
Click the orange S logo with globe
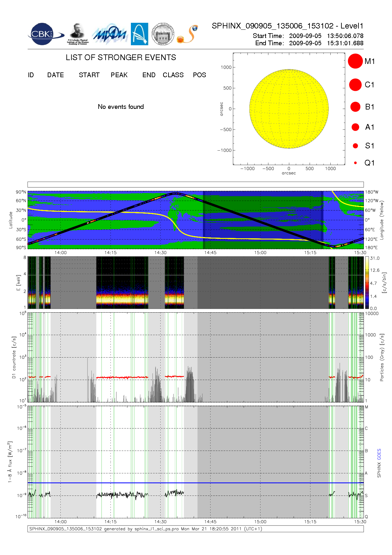point(187,34)
